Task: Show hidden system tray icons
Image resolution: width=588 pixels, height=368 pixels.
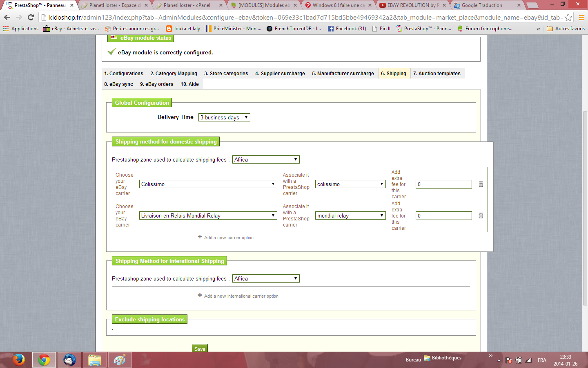Action: pyautogui.click(x=499, y=360)
